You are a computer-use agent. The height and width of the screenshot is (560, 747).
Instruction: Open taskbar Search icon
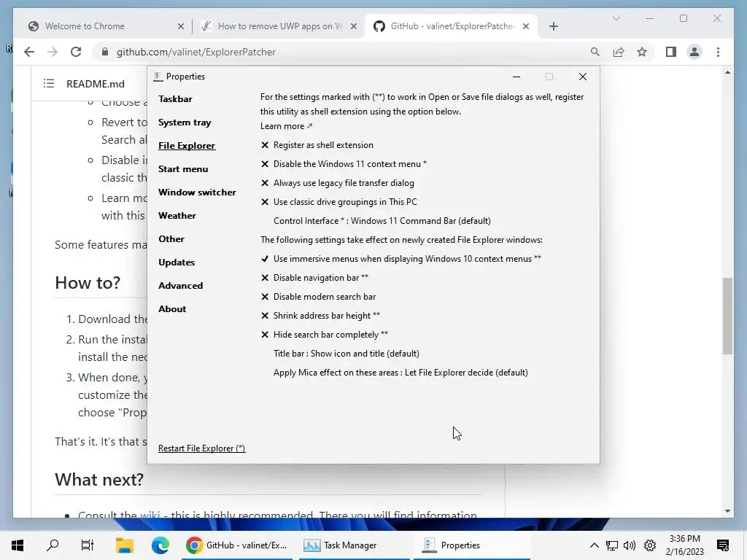point(53,545)
